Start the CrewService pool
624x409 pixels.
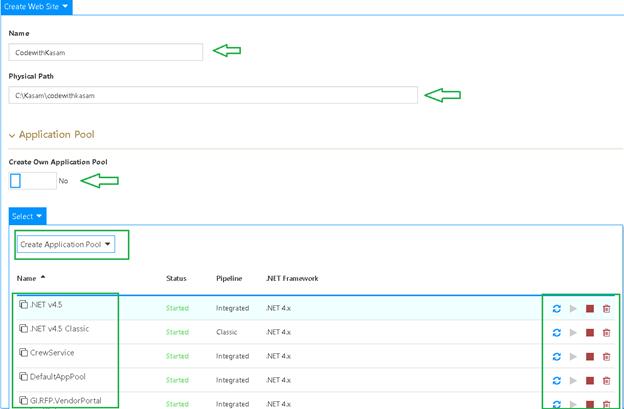(x=573, y=356)
